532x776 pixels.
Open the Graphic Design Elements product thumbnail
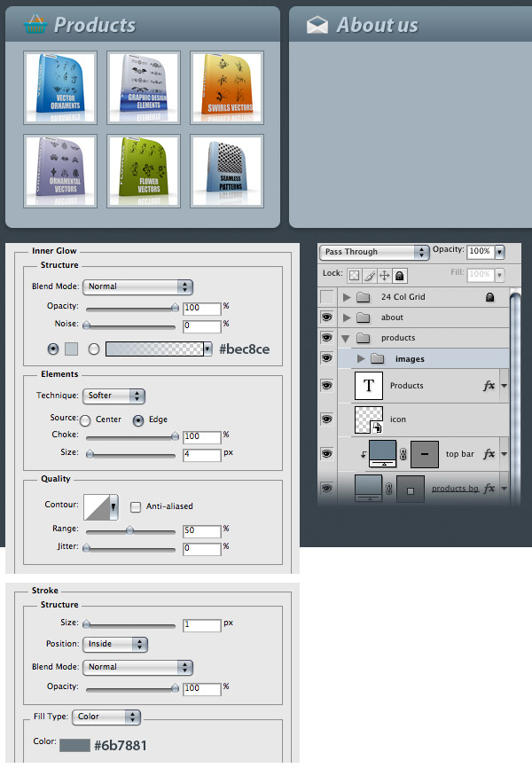pos(143,88)
